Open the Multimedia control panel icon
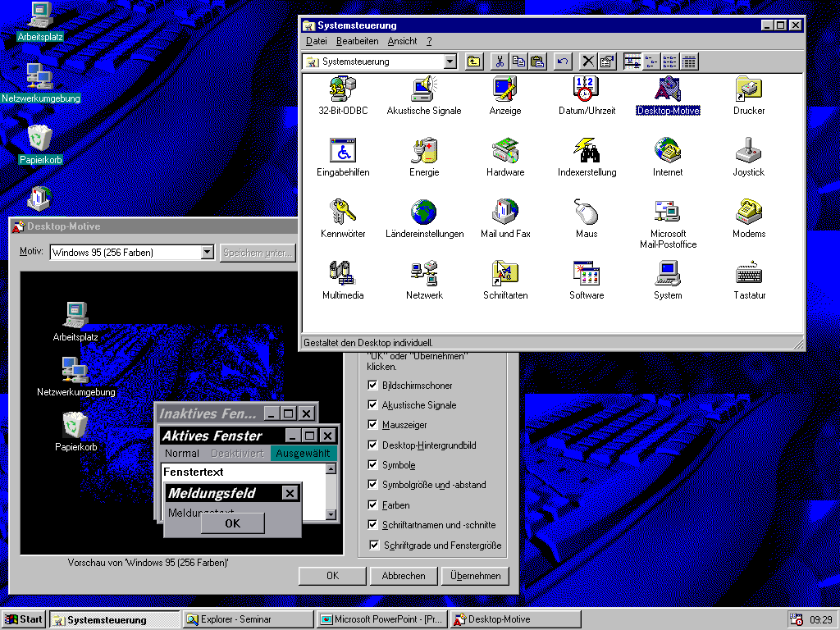840x630 pixels. (342, 274)
